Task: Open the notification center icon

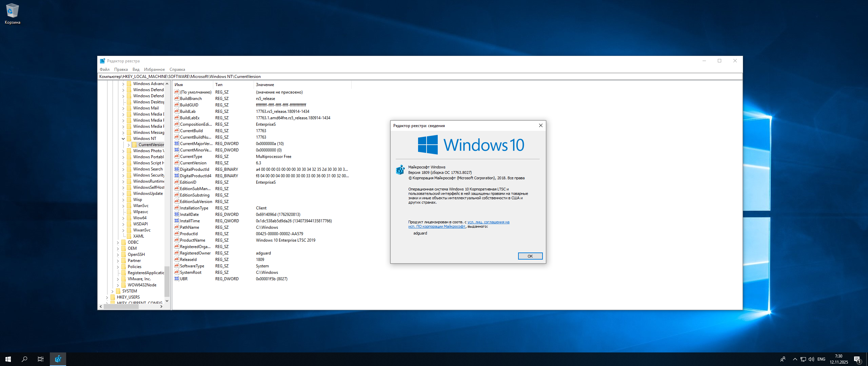Action: pos(857,359)
